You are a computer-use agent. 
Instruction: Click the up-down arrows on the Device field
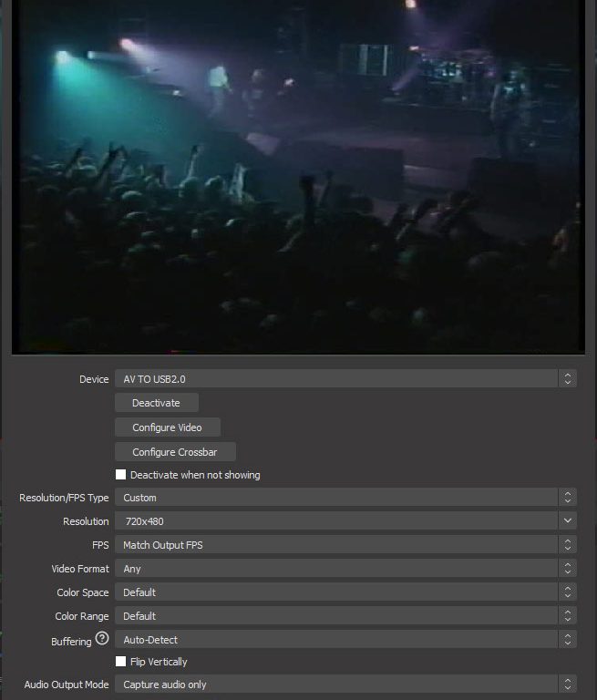coord(568,378)
